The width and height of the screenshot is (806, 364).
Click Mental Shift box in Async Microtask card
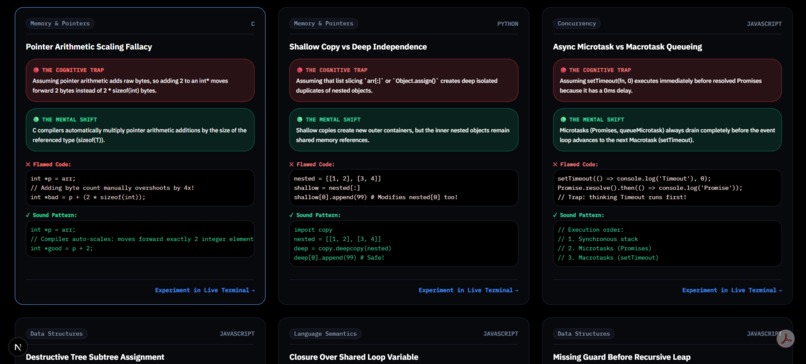click(668, 130)
